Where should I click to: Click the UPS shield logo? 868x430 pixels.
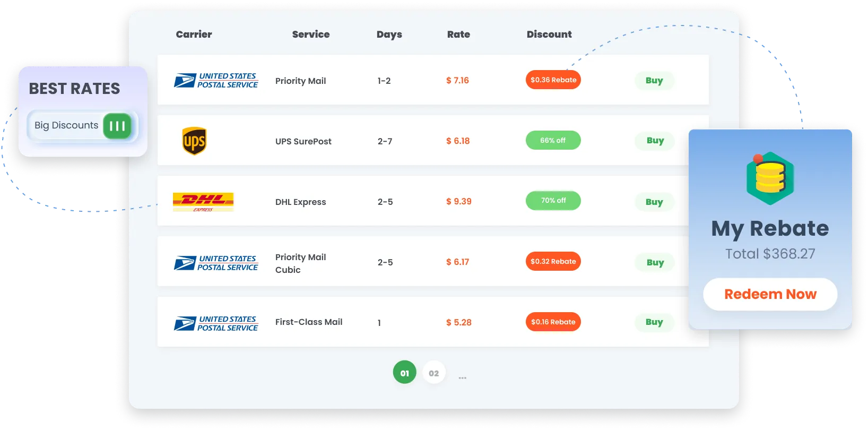tap(194, 141)
